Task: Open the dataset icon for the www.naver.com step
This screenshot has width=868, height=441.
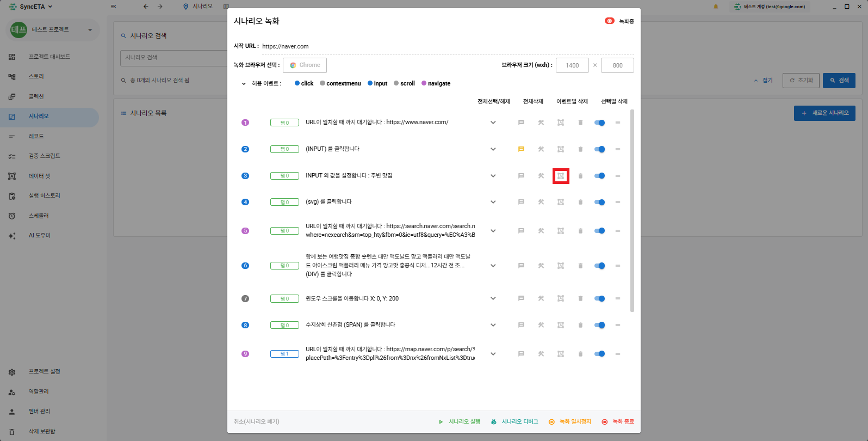Action: [x=561, y=122]
